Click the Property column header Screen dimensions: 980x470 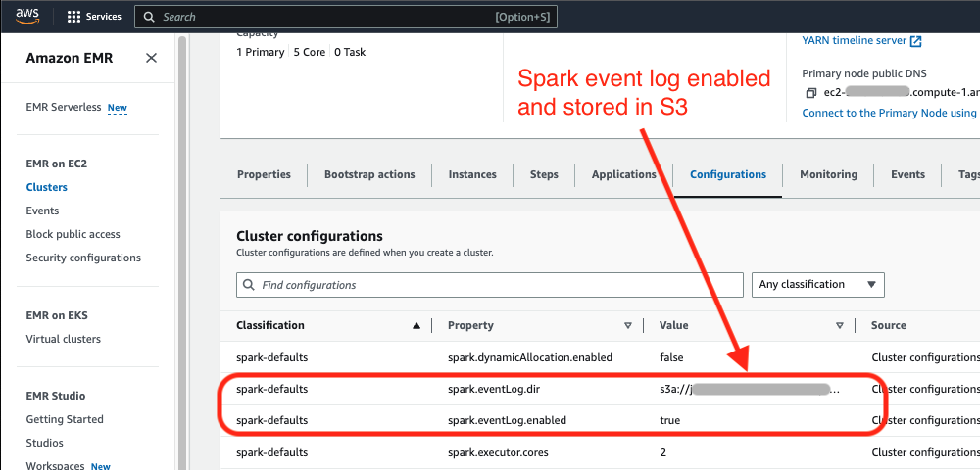click(x=470, y=325)
